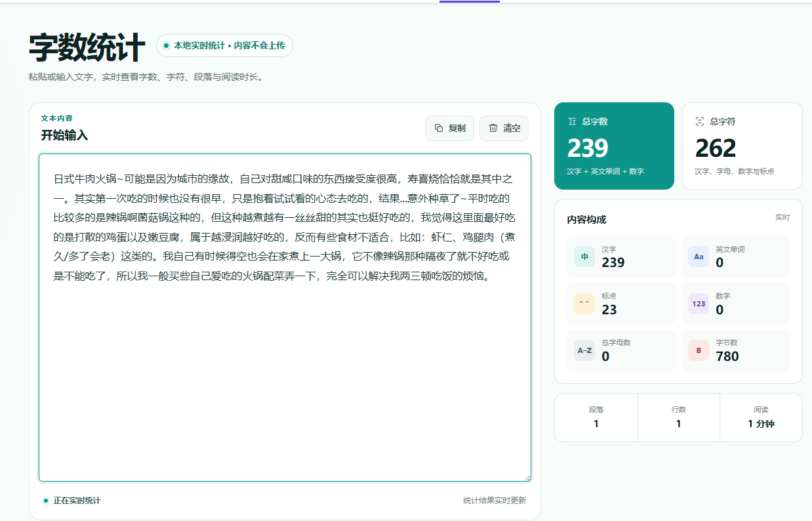The image size is (812, 521).
Task: Click the 正在实时统计 status indicator
Action: (x=71, y=501)
